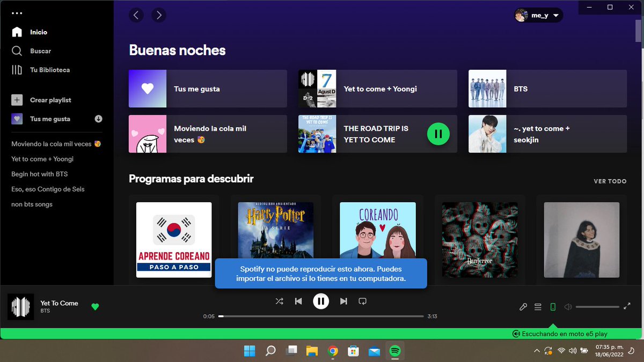This screenshot has width=644, height=362.
Task: Mute volume with speaker icon
Action: (568, 307)
